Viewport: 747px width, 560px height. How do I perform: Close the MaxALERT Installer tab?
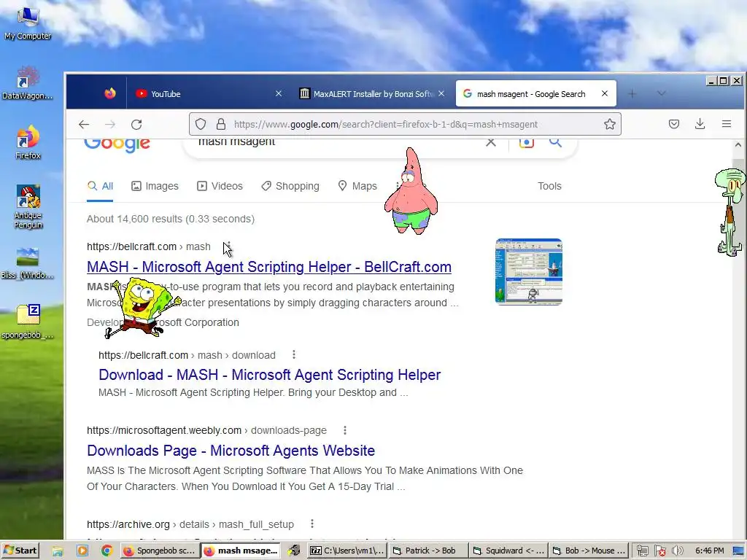[x=441, y=94]
